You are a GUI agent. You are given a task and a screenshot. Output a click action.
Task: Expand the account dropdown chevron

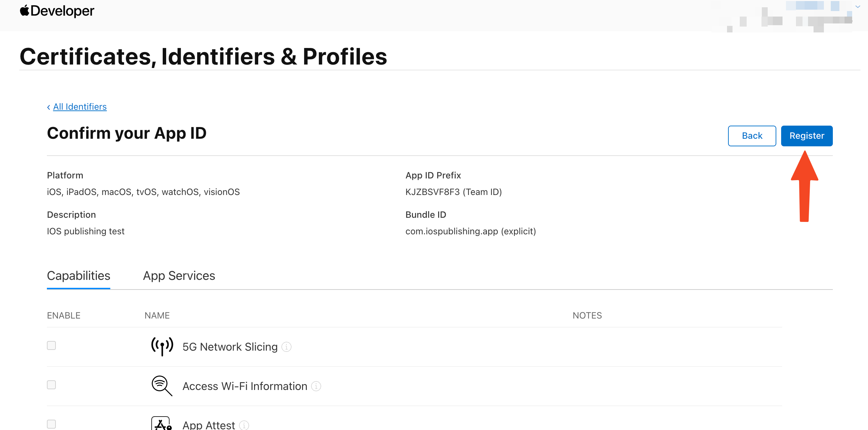(858, 7)
